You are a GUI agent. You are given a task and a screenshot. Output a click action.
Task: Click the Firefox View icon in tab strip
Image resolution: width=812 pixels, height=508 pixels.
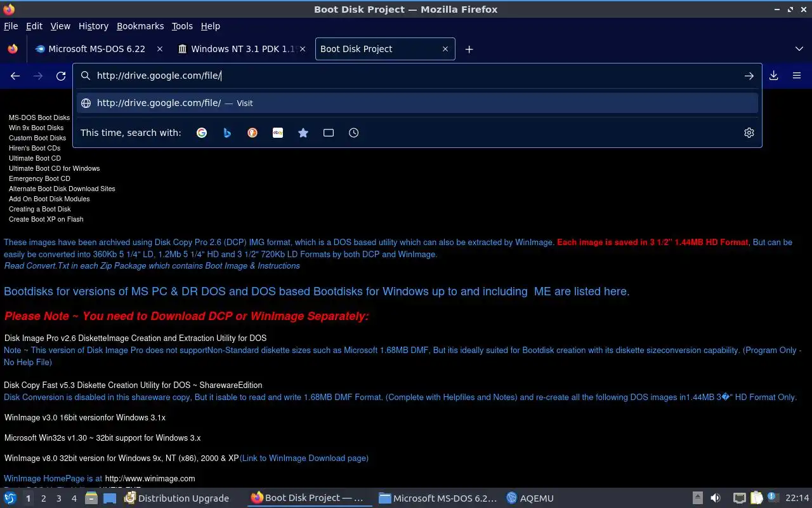12,49
